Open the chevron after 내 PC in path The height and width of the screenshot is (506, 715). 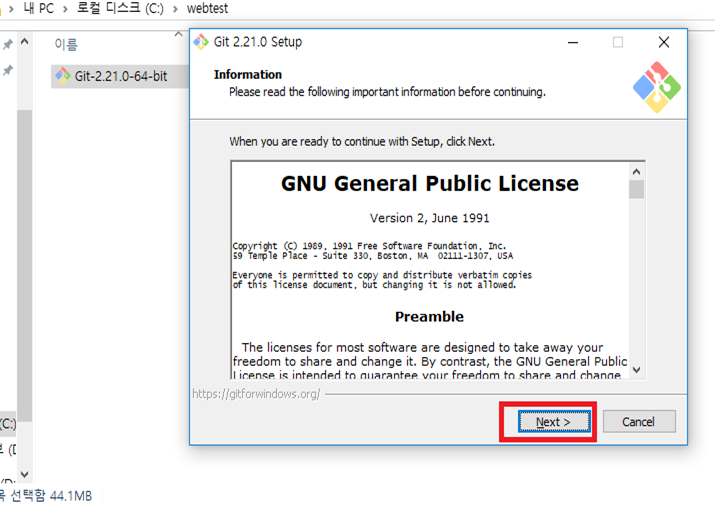tap(65, 9)
